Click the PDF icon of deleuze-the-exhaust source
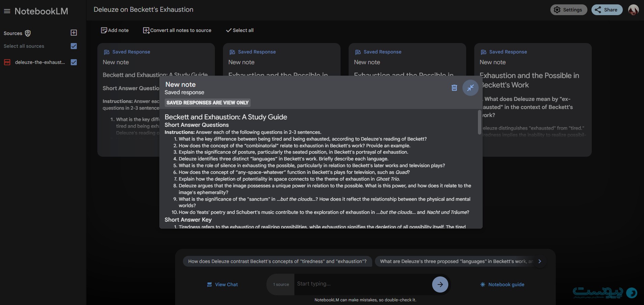This screenshot has width=644, height=305. (7, 62)
